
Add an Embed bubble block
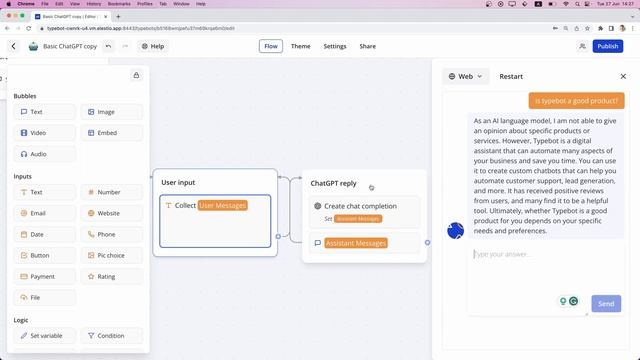click(x=111, y=133)
